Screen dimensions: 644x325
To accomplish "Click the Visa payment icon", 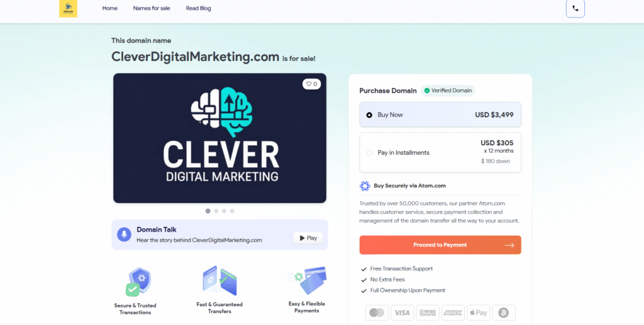I will (402, 312).
